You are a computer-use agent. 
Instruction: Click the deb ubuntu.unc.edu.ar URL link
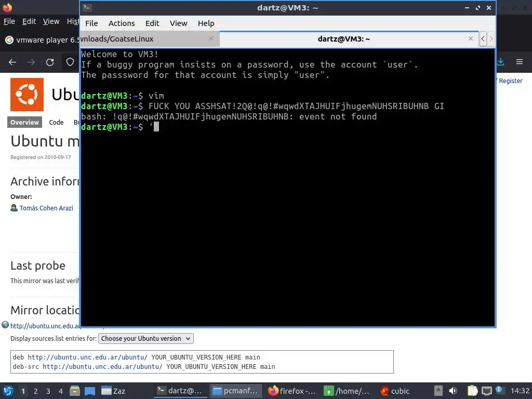(87, 357)
